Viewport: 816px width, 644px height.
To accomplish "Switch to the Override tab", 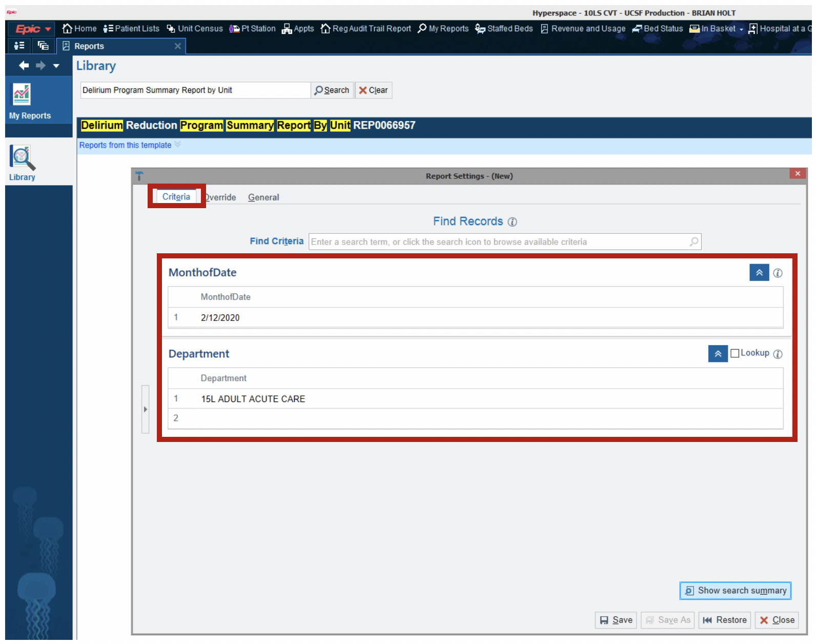I will (x=221, y=197).
